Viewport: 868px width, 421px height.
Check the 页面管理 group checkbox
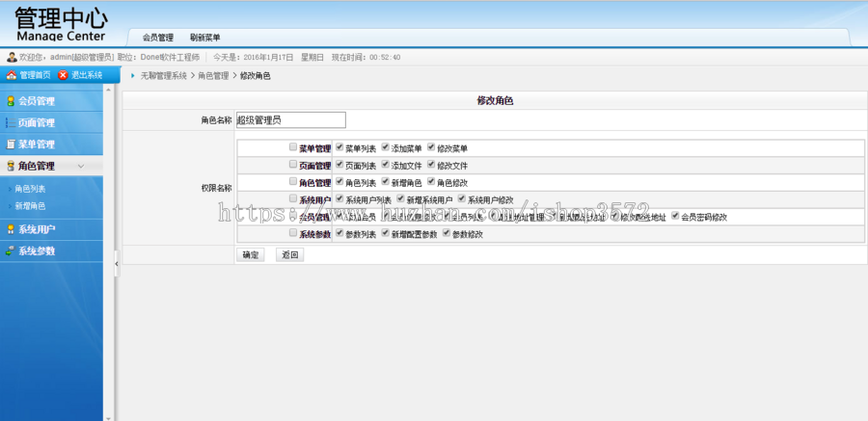[293, 165]
